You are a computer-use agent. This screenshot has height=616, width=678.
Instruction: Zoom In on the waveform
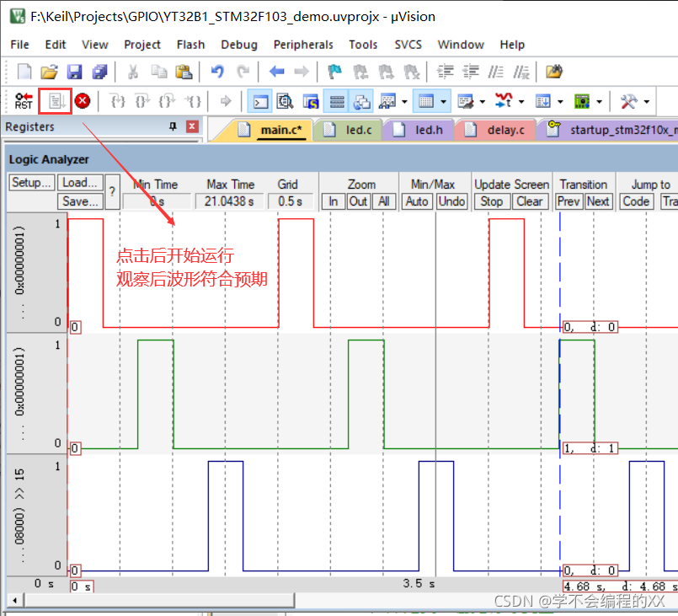pyautogui.click(x=334, y=201)
